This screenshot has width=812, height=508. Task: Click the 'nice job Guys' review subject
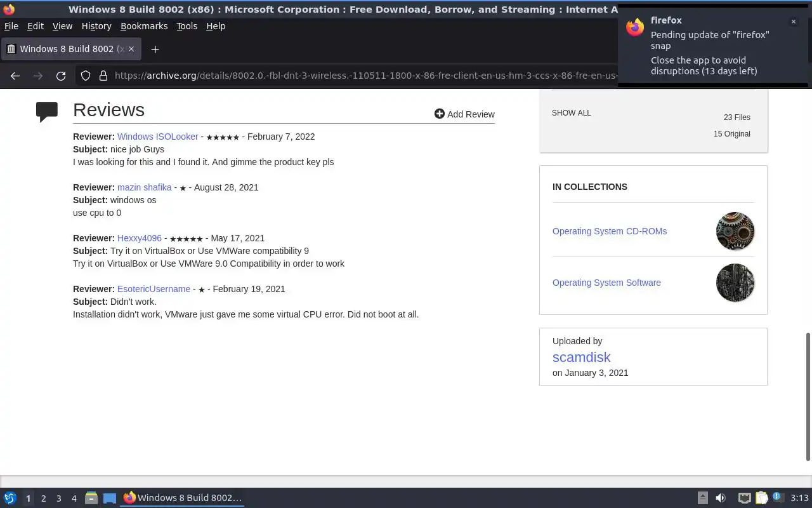(x=137, y=149)
